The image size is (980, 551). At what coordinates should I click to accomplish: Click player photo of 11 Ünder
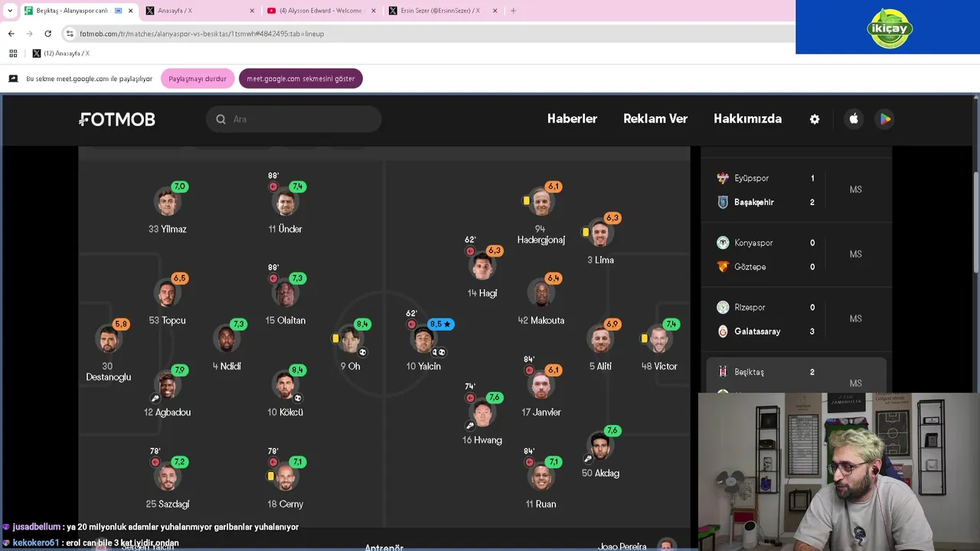coord(285,203)
